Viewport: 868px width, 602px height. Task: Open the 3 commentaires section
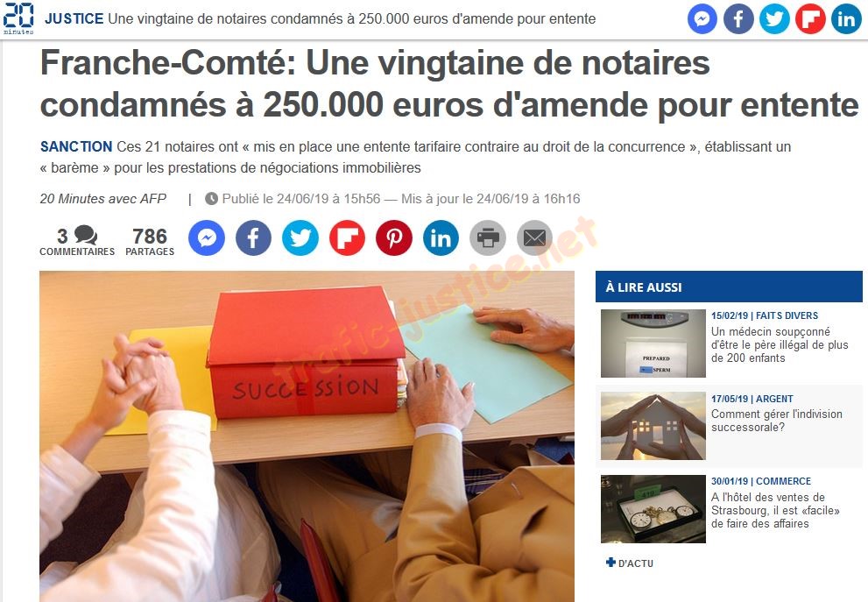pyautogui.click(x=77, y=241)
